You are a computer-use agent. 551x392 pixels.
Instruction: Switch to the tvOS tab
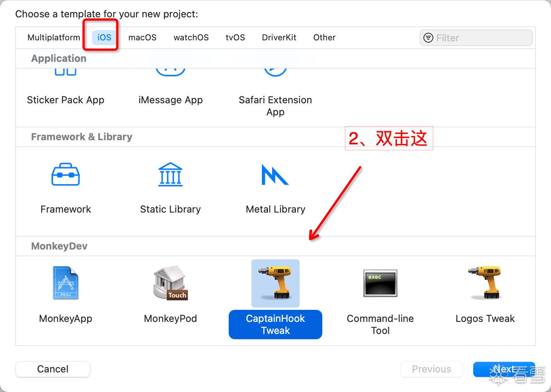pos(235,38)
